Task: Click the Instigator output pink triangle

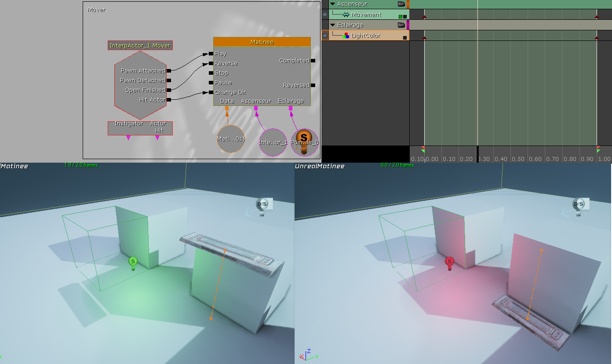Action: coord(128,138)
